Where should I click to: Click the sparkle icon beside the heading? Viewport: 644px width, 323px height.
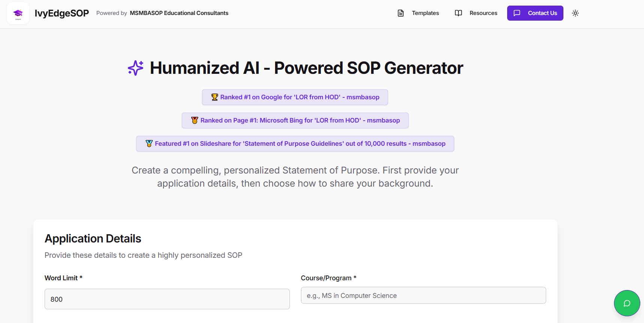click(136, 68)
